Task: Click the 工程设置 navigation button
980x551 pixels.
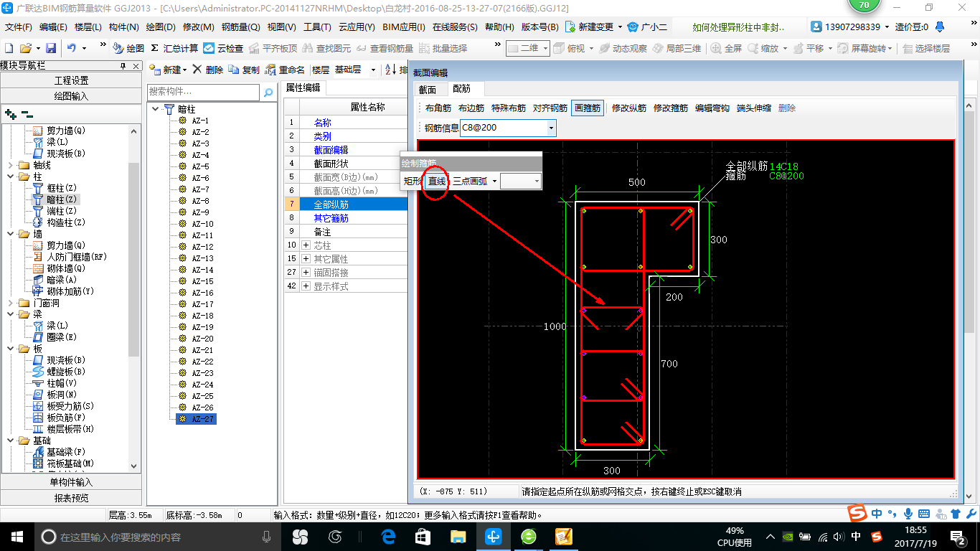Action: [71, 80]
